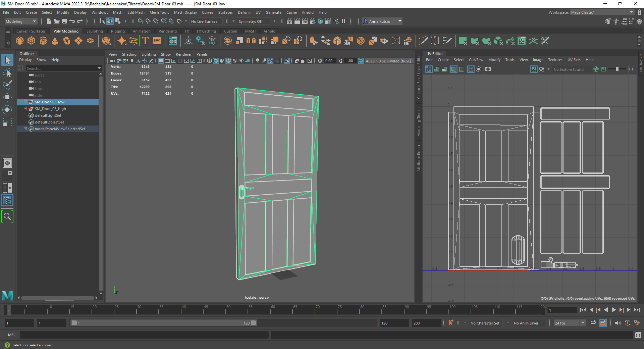Click the No Live Surface field
This screenshot has height=349, width=644.
(206, 21)
